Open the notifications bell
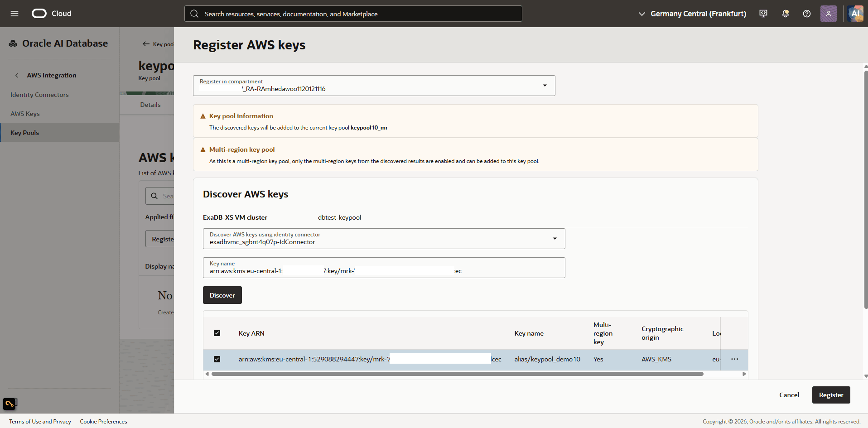 point(786,14)
